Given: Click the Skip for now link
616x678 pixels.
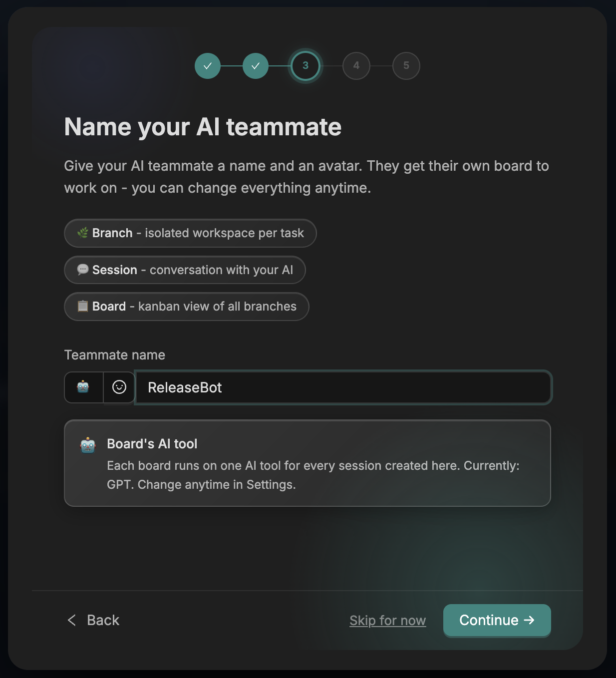Looking at the screenshot, I should [x=388, y=620].
